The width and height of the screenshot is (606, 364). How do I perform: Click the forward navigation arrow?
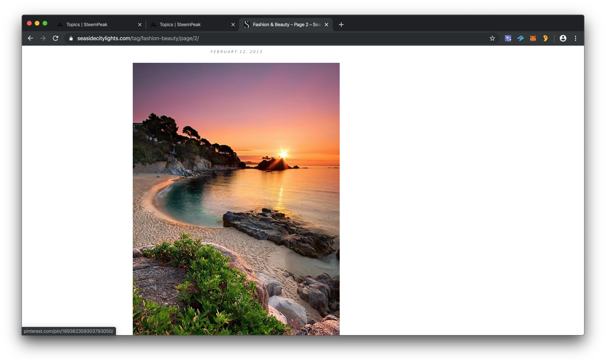pyautogui.click(x=43, y=38)
